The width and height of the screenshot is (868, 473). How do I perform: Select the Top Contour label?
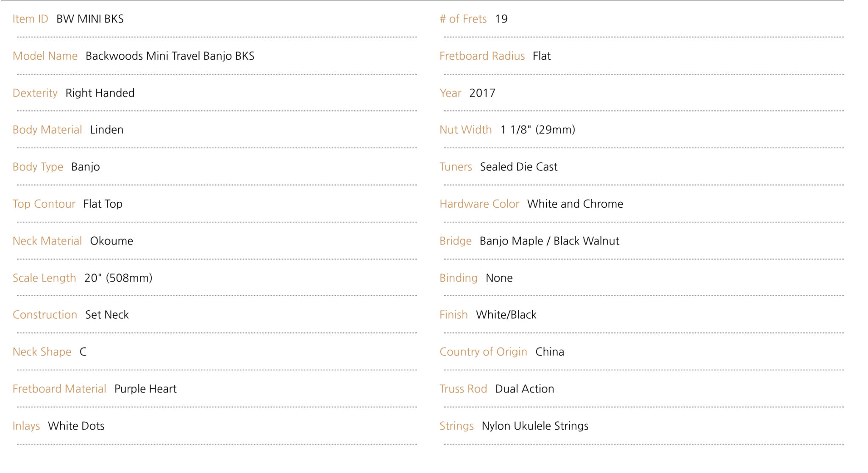click(x=44, y=204)
